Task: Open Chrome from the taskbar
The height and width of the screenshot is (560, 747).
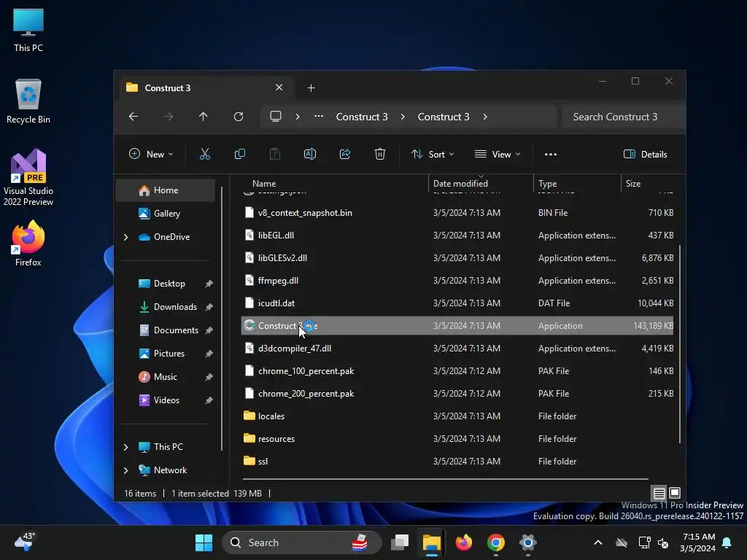Action: point(496,542)
